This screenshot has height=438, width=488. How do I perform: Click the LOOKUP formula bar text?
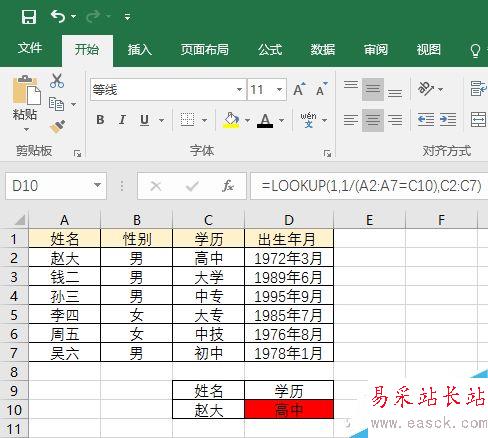371,186
